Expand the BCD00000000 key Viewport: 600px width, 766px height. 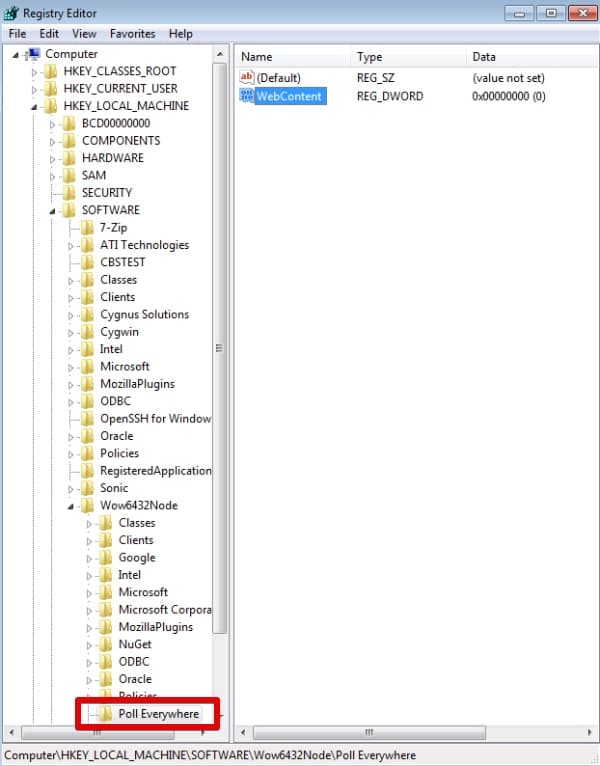pyautogui.click(x=52, y=125)
